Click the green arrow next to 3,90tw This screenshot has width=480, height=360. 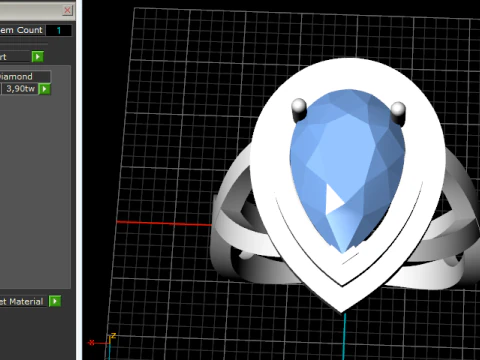45,89
